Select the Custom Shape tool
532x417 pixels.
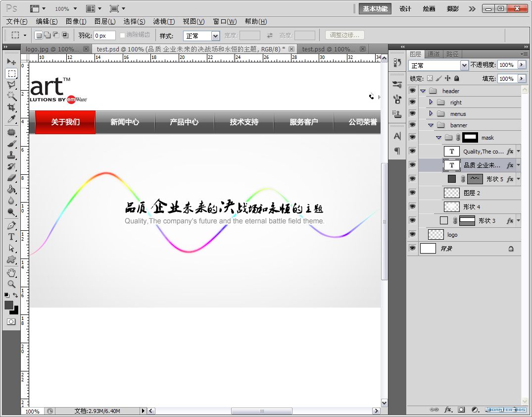pyautogui.click(x=11, y=260)
